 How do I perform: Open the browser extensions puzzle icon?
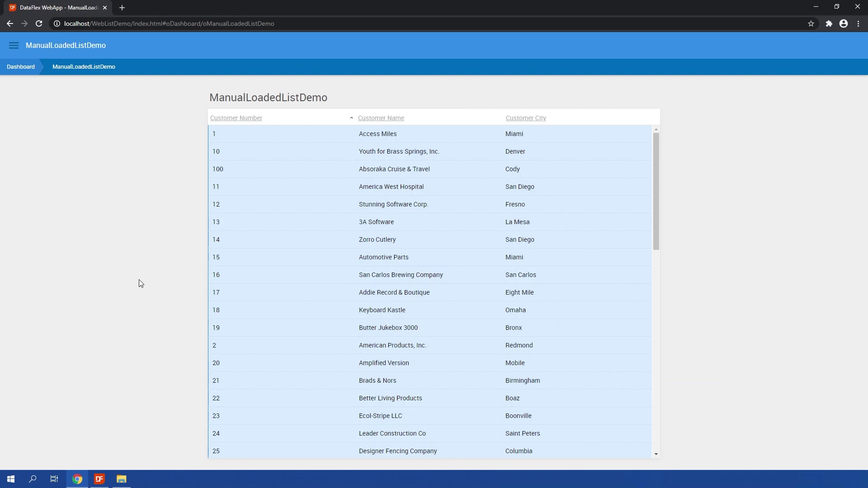click(829, 23)
